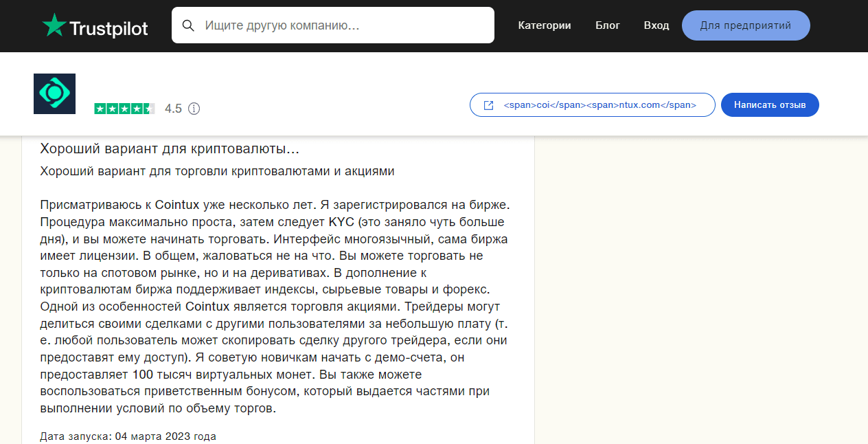The image size is (868, 444).
Task: Click the review subtitle about trading stocks
Action: (217, 170)
